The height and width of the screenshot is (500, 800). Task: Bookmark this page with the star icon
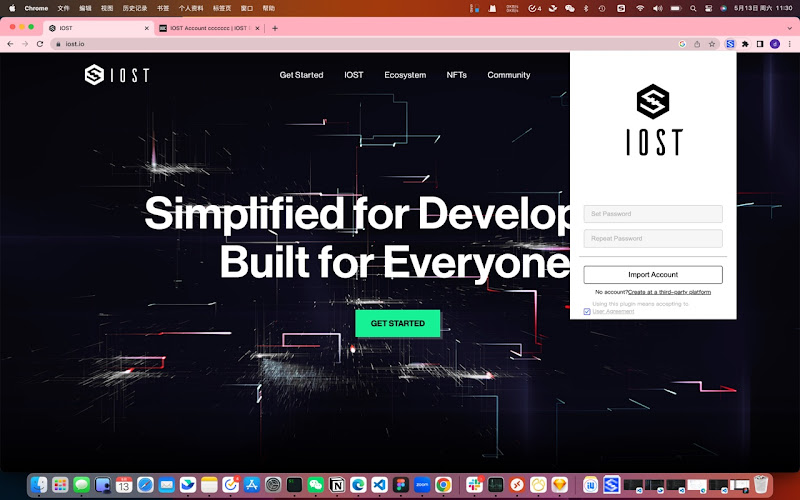click(712, 44)
